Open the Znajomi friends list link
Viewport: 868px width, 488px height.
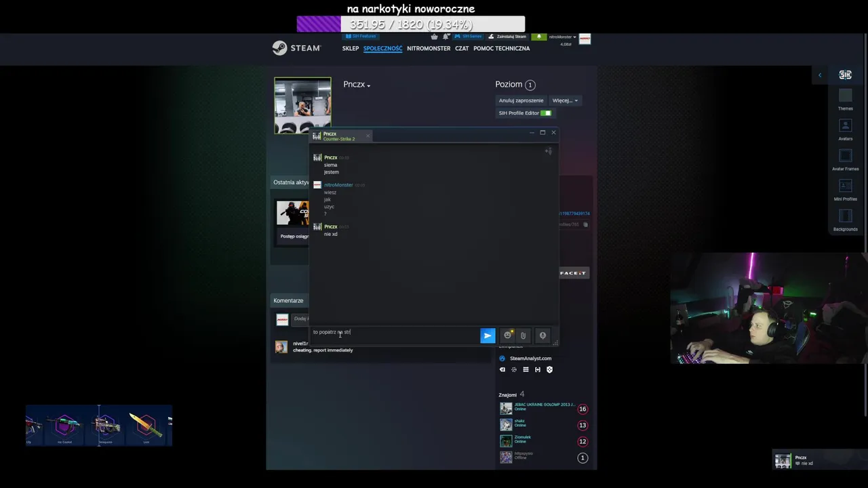click(507, 394)
